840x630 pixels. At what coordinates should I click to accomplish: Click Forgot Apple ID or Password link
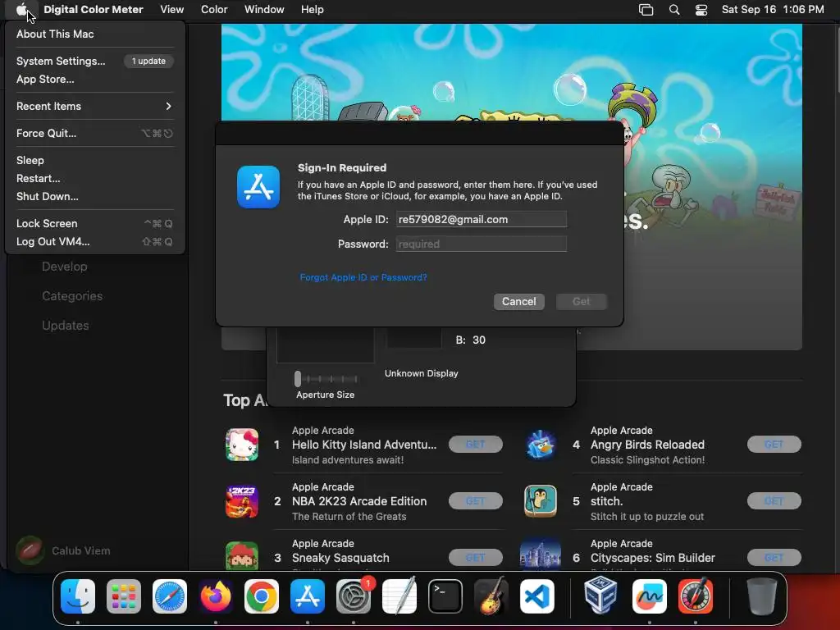point(363,277)
